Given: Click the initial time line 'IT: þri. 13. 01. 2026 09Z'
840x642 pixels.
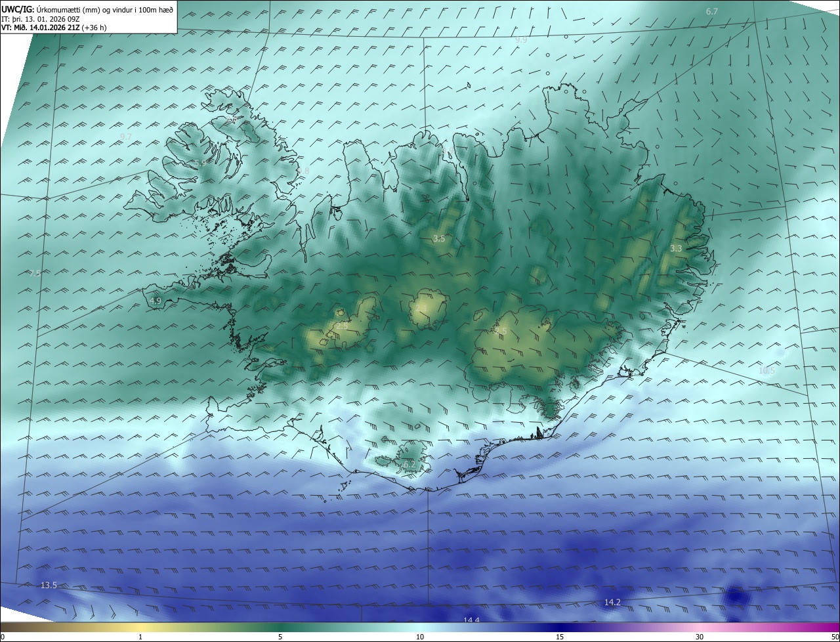Looking at the screenshot, I should pyautogui.click(x=41, y=18).
